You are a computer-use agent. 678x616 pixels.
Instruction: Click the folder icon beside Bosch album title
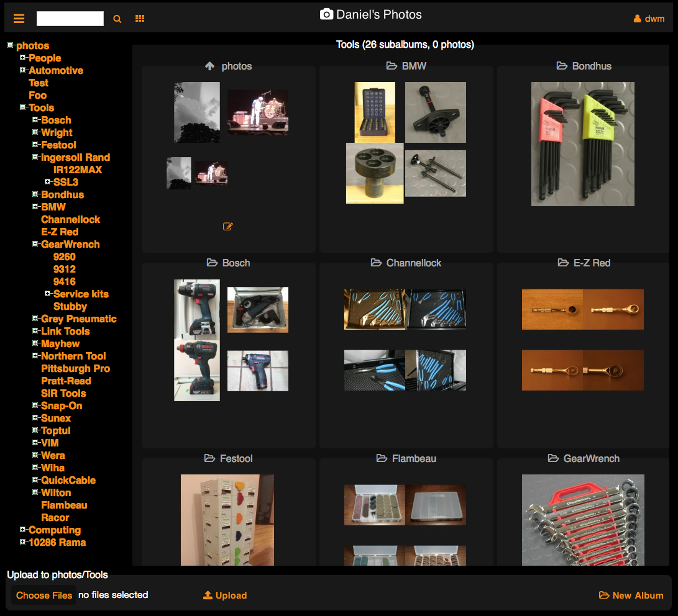click(212, 263)
